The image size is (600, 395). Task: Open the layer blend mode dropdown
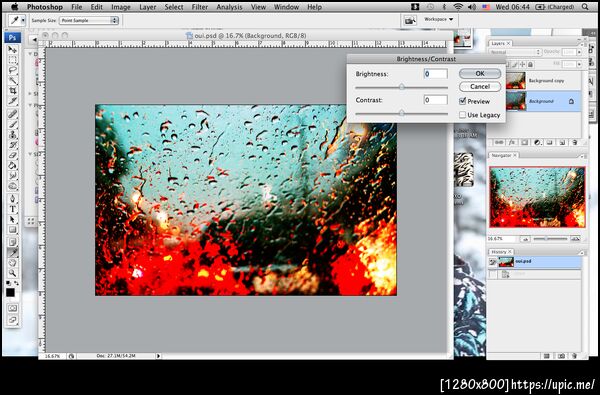click(515, 52)
